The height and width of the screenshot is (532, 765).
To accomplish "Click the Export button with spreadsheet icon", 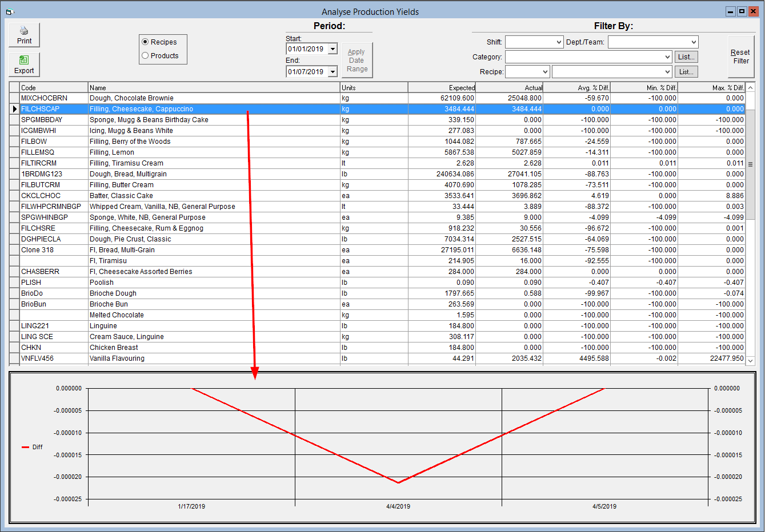I will [x=24, y=65].
